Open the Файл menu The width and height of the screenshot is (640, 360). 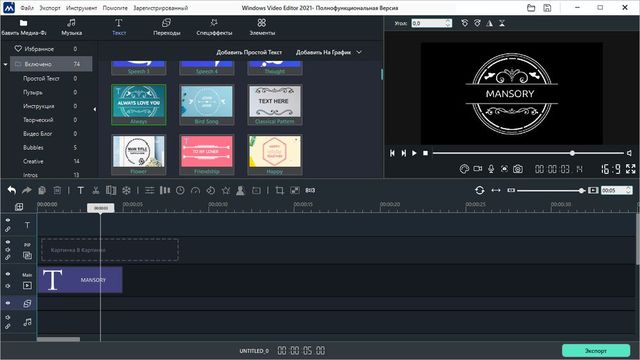[27, 8]
